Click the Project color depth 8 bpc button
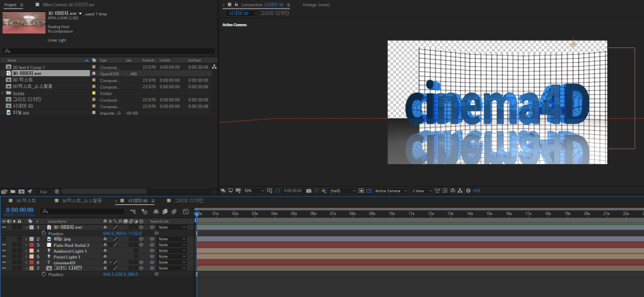 (x=43, y=192)
